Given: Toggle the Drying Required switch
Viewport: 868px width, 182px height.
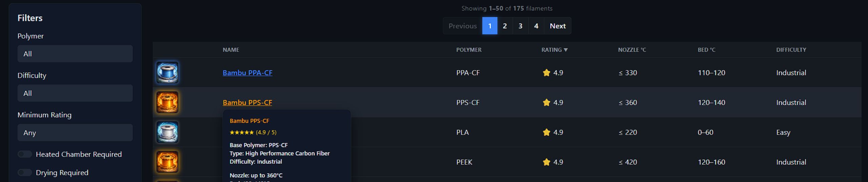Looking at the screenshot, I should [x=25, y=173].
